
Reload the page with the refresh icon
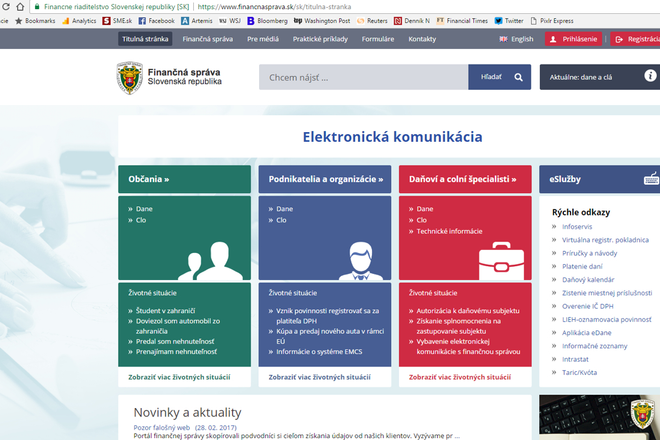pyautogui.click(x=5, y=7)
